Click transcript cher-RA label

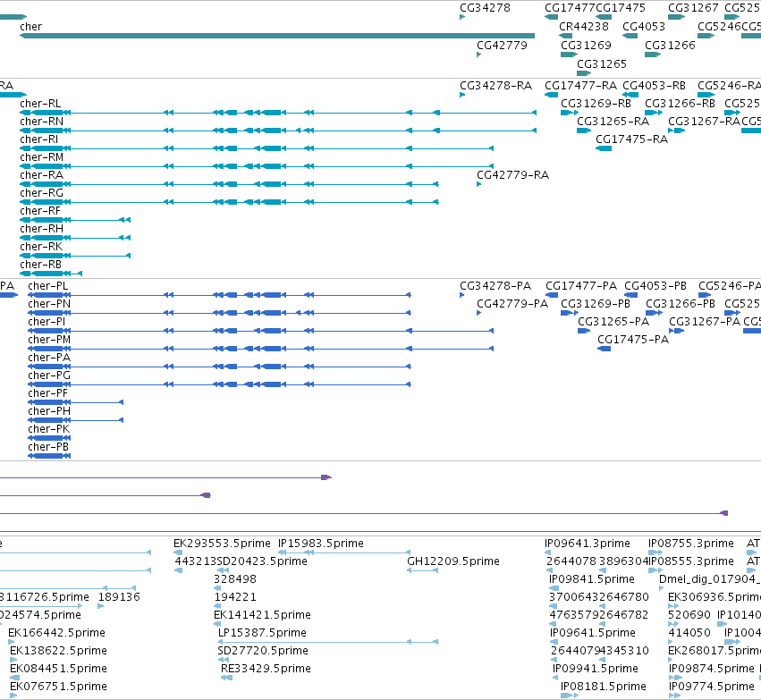click(41, 175)
